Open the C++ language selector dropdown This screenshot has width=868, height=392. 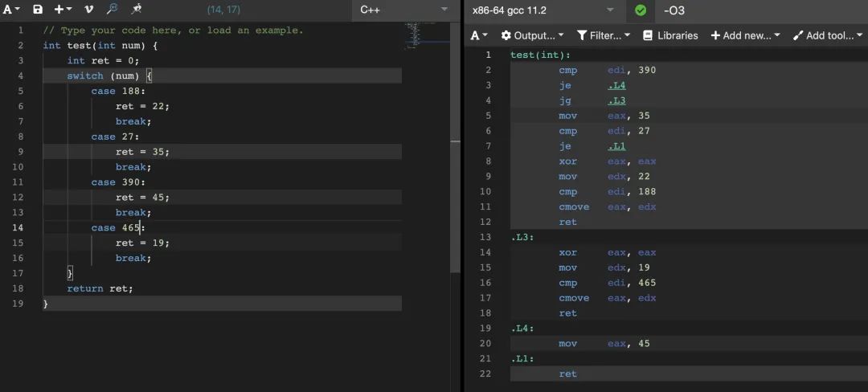tap(403, 10)
